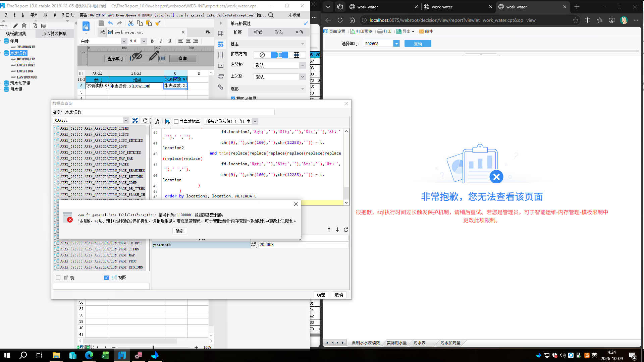Click the save icon in FineReport toolbar
Screen dimensions: 644x362
tap(101, 23)
